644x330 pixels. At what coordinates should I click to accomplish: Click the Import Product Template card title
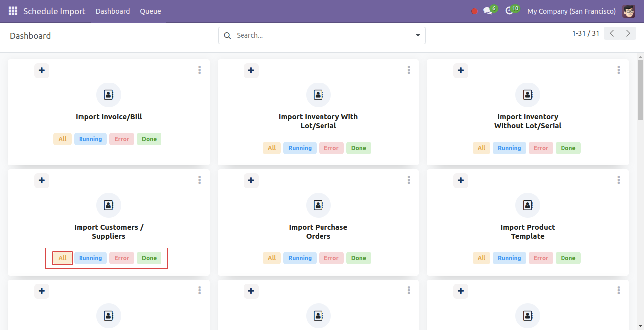point(528,232)
